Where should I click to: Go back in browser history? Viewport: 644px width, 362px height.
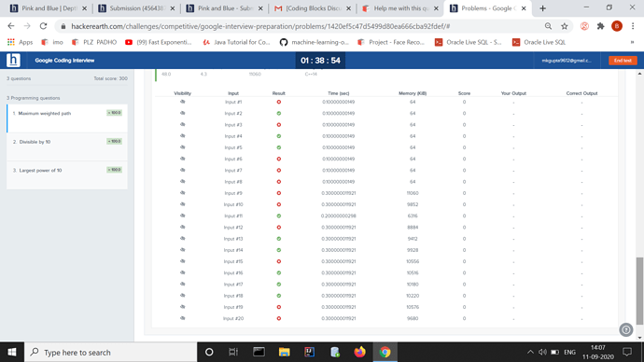(x=11, y=26)
